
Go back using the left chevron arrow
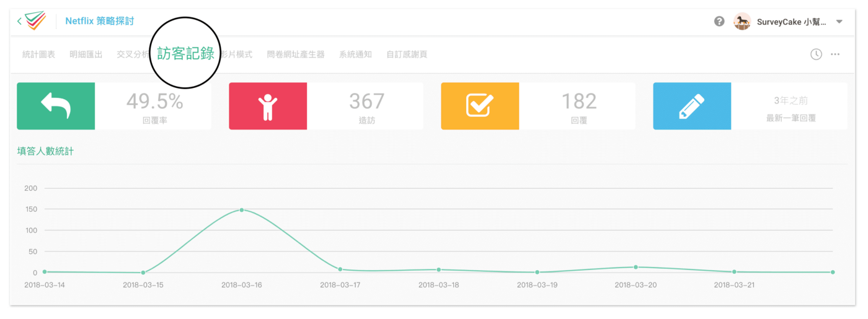(19, 22)
